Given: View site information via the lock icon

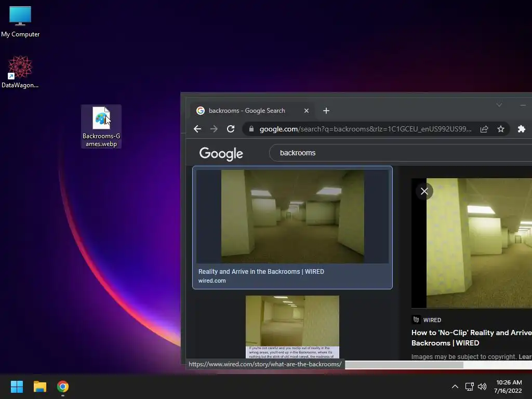Looking at the screenshot, I should [251, 129].
